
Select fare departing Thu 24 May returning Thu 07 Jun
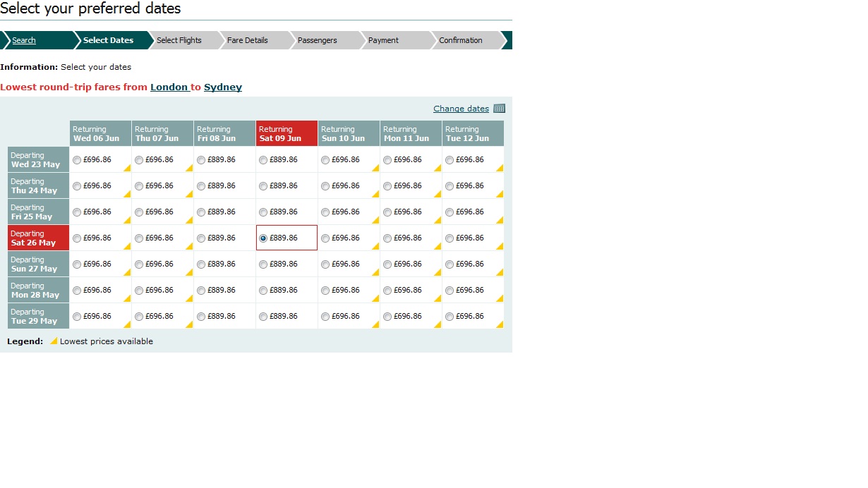click(x=139, y=186)
